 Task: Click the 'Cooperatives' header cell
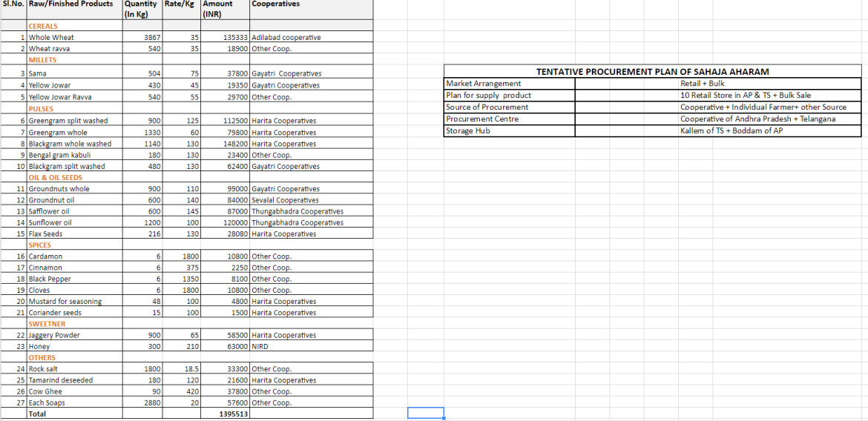point(312,10)
